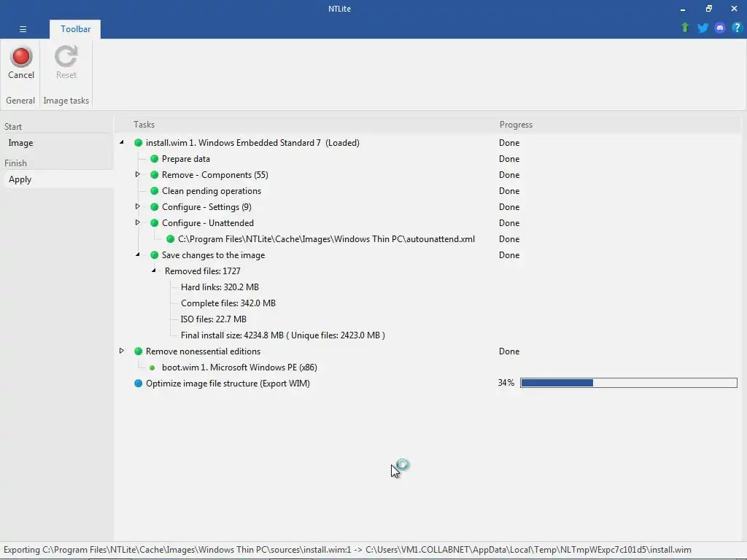Select 'Optimize image file structure (Export WIM)'
This screenshot has height=560, width=747.
click(228, 384)
